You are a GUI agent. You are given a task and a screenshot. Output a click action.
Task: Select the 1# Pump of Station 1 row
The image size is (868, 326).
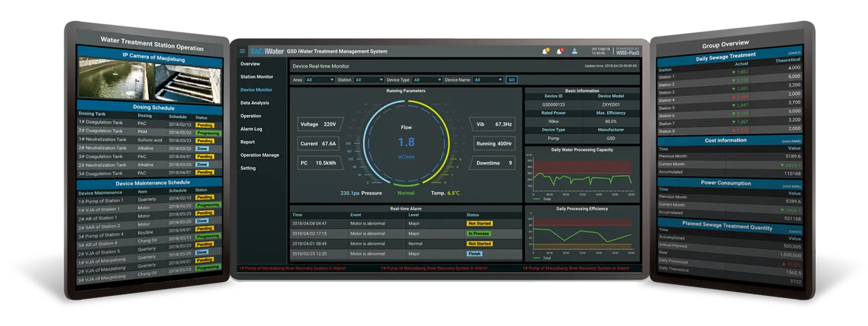(x=149, y=198)
